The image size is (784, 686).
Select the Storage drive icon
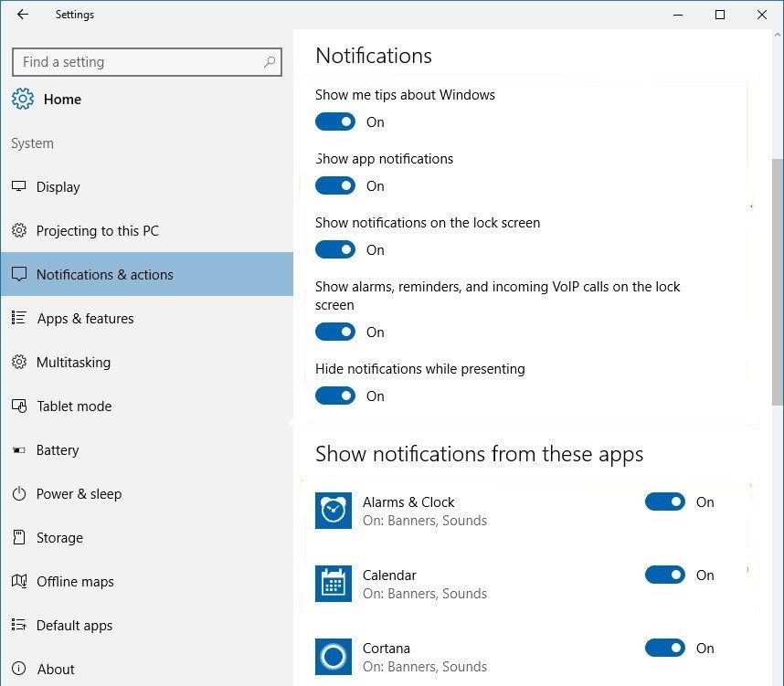tap(19, 537)
